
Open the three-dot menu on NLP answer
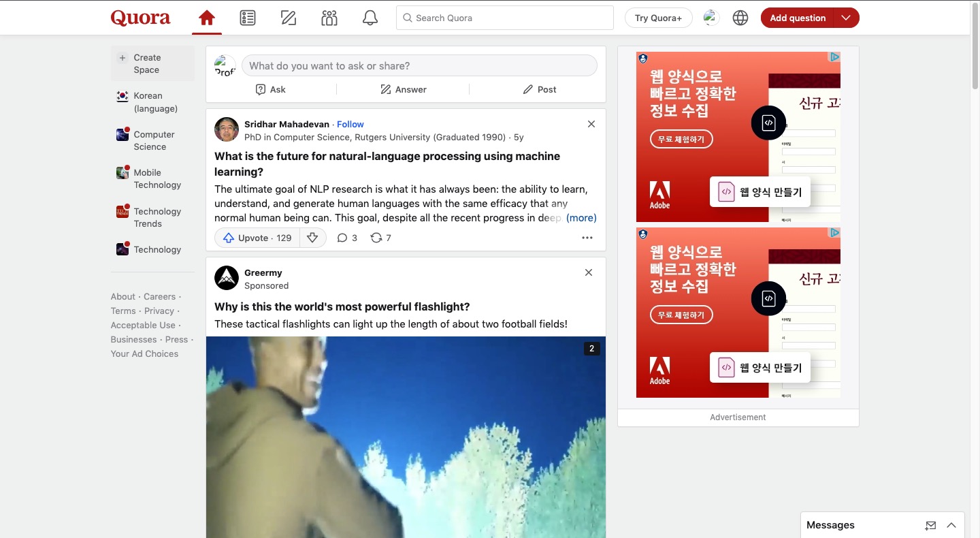(587, 238)
